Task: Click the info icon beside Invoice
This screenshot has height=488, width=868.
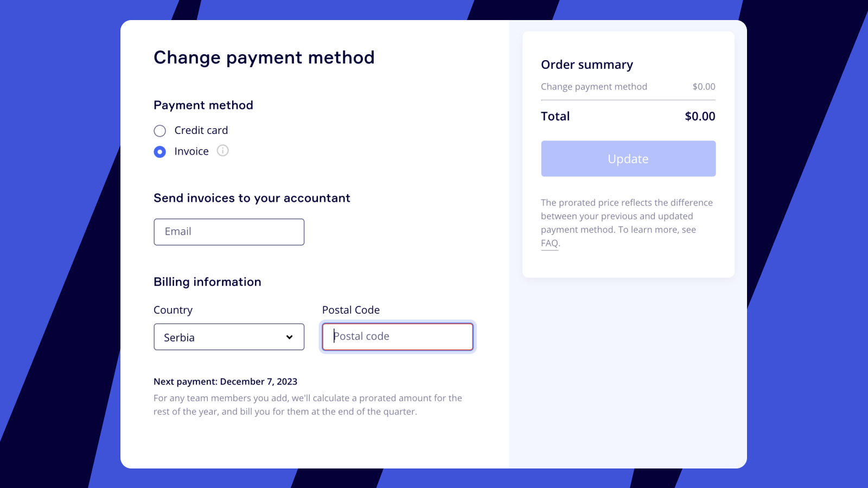Action: 222,151
